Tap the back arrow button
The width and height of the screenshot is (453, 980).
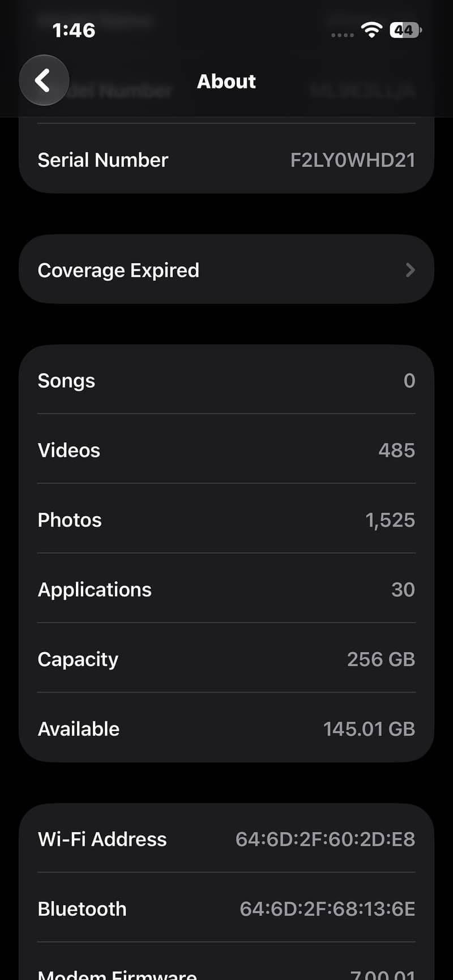tap(44, 80)
